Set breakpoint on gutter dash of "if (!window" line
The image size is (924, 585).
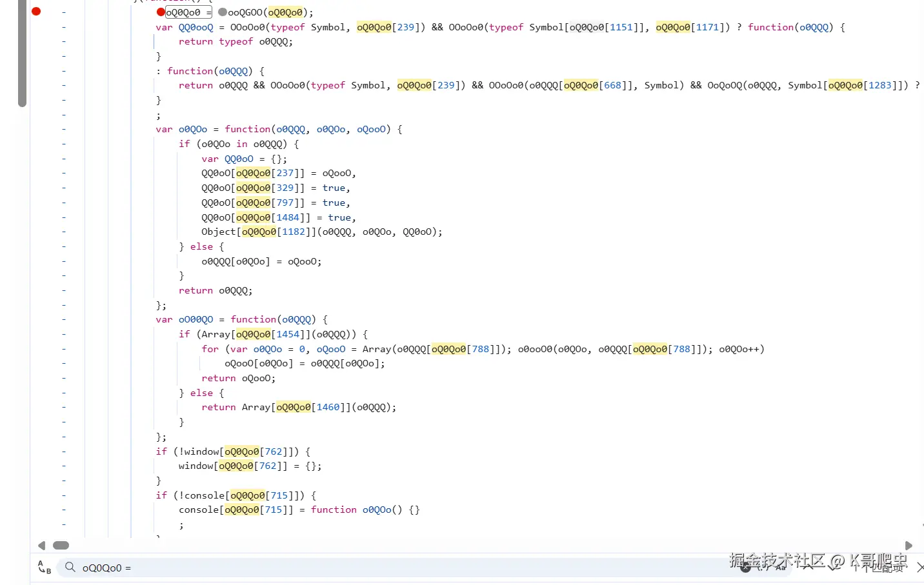[x=64, y=451]
